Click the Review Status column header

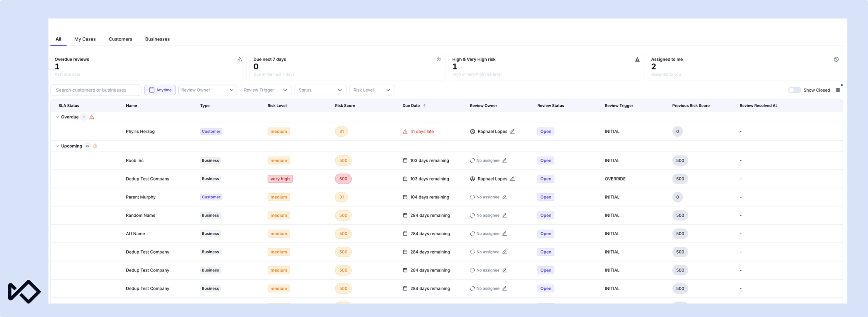[551, 106]
